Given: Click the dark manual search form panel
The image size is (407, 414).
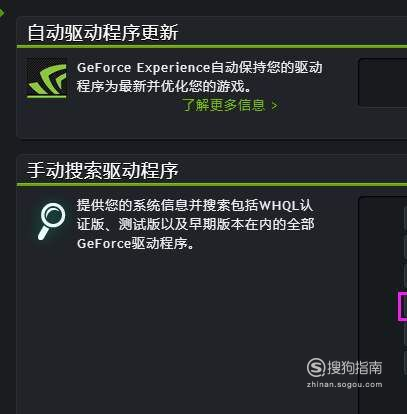Looking at the screenshot, I should (x=383, y=305).
